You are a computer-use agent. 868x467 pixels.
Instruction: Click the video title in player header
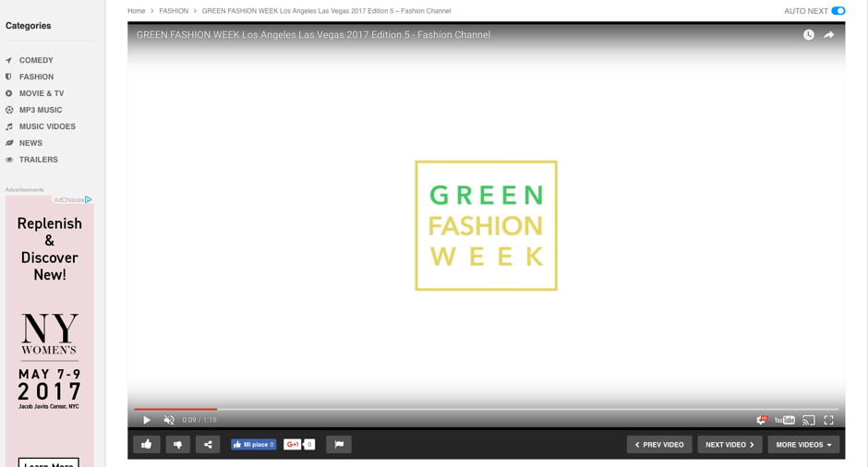[313, 35]
